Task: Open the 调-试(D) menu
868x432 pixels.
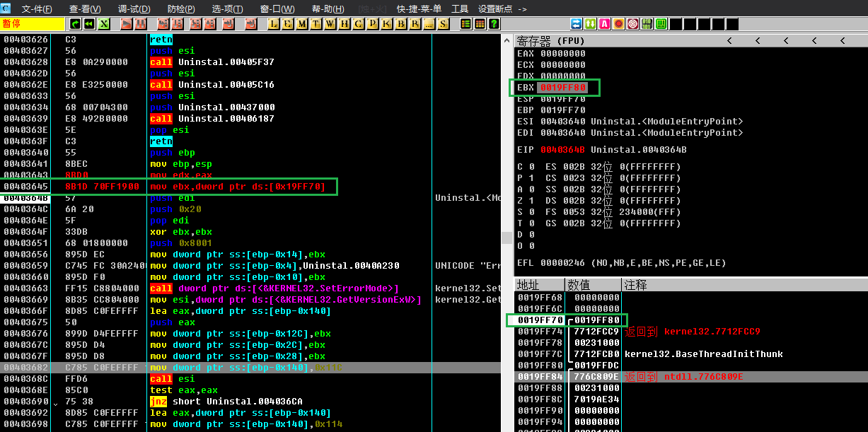Action: click(x=134, y=9)
